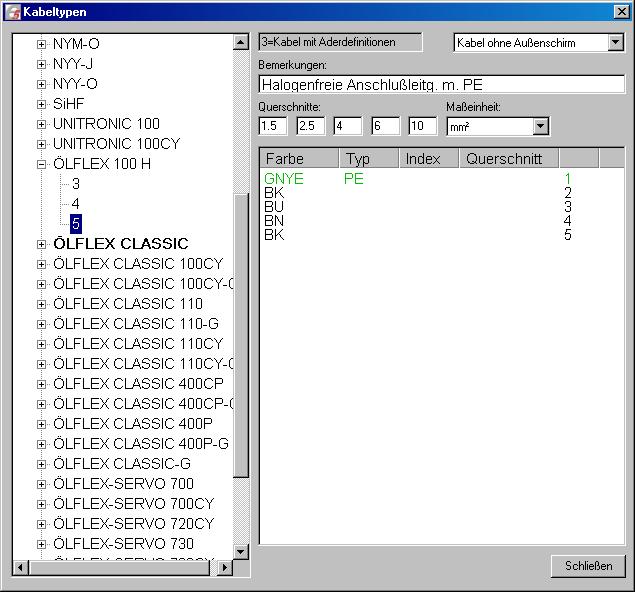Click the 3=Kabel mit Aderdefinitionen field

coord(340,42)
